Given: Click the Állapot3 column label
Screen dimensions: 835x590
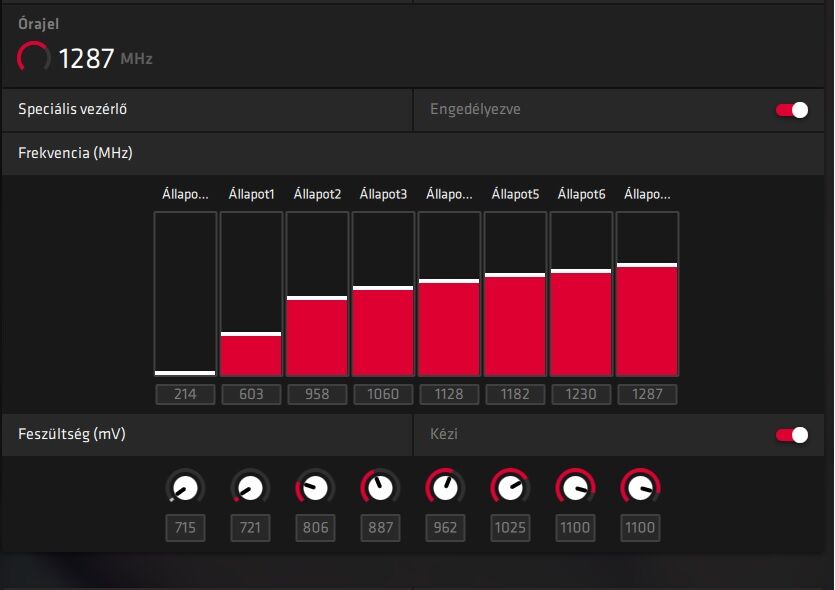Looking at the screenshot, I should [383, 194].
